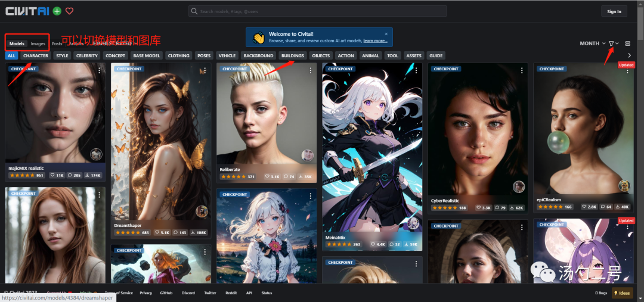Click the Bugs report link

601,293
